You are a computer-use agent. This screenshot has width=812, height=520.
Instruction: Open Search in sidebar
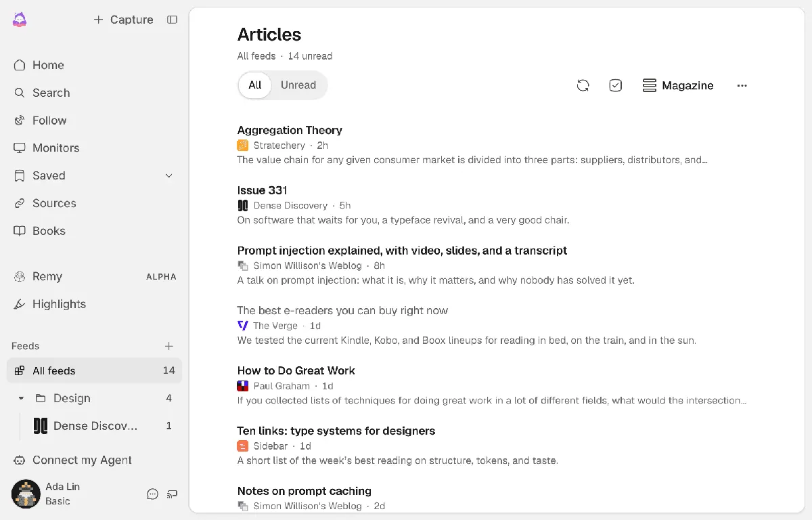[x=94, y=93]
